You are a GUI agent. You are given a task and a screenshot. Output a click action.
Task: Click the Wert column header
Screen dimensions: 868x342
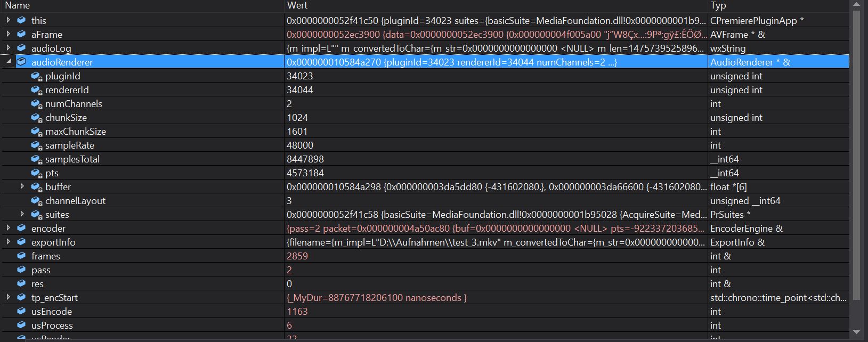[297, 5]
